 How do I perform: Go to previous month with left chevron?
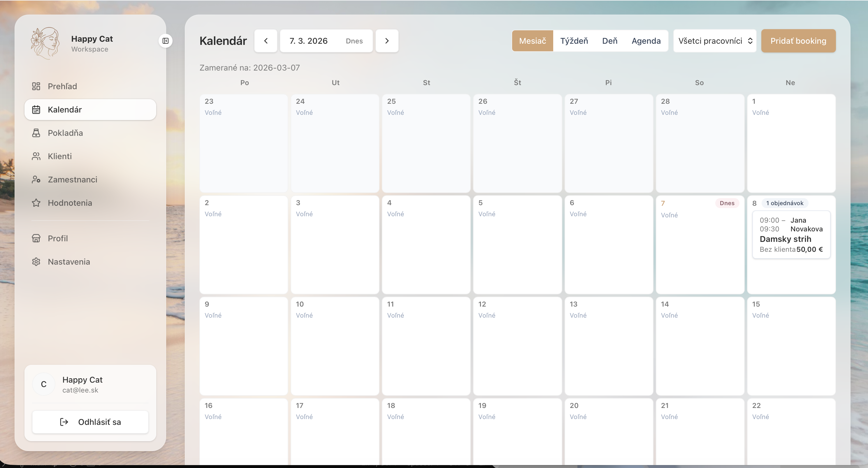tap(266, 41)
